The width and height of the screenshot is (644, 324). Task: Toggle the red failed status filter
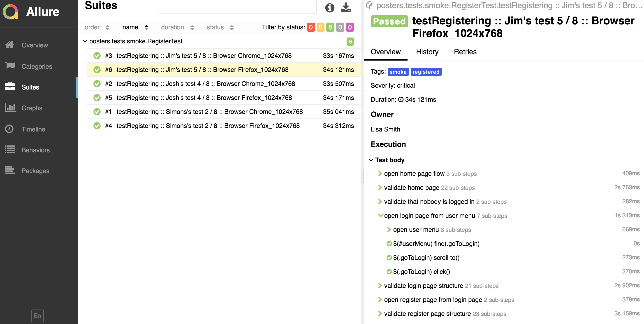pos(311,27)
